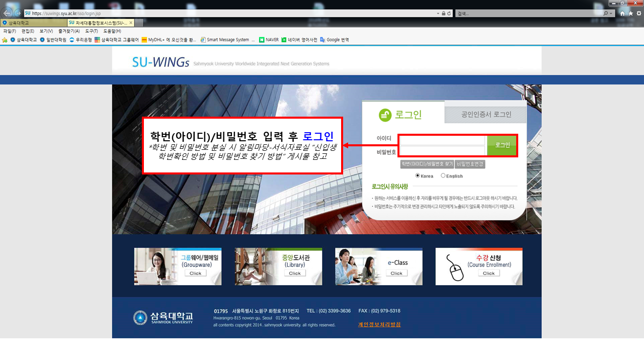Click the Sahmyook University footer logo
Viewport: 644px width, 362px height.
click(x=163, y=318)
